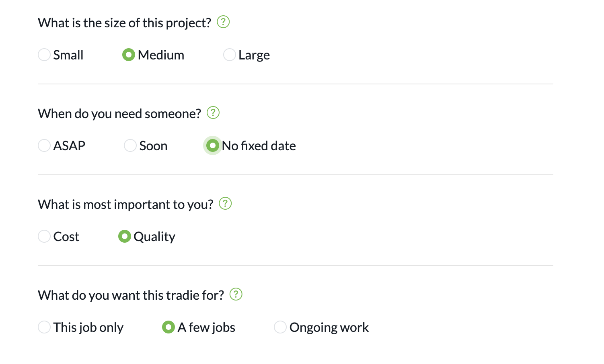This screenshot has height=364, width=604.
Task: Click help icon beside 'When do you need someone?'
Action: 213,112
